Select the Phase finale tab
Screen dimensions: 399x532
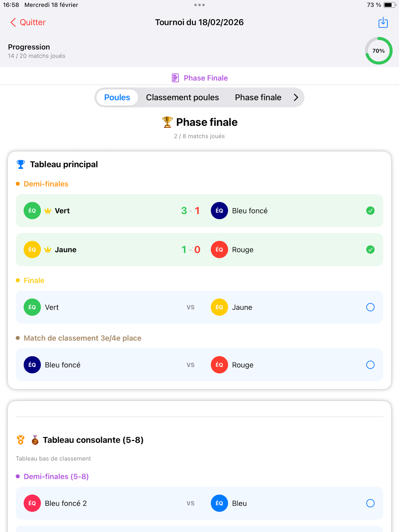[258, 97]
